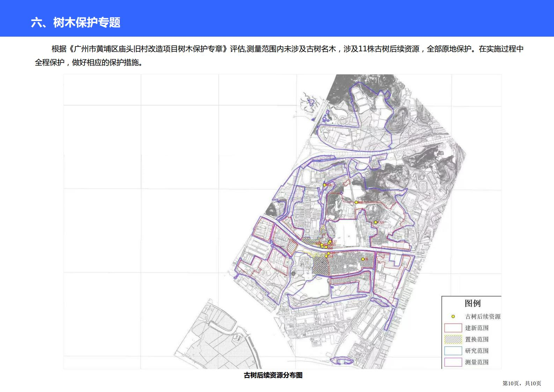
Task: Click the 全程保护 text in the second paragraph line
Action: point(50,62)
